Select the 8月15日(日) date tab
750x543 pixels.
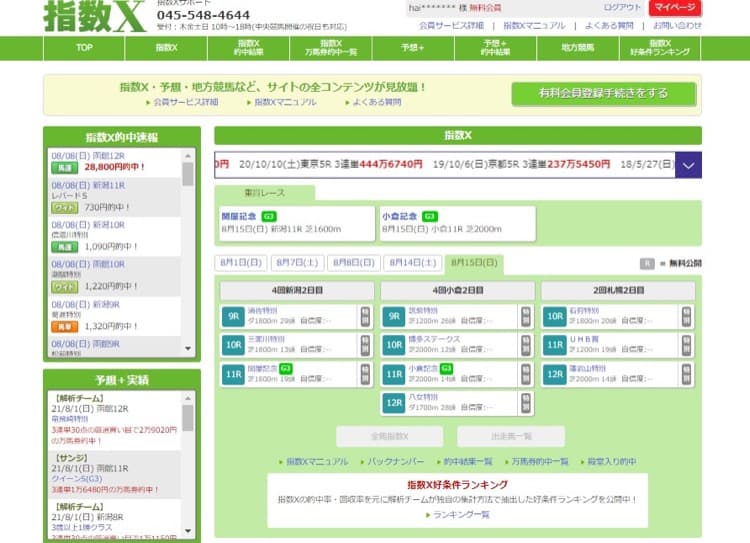pyautogui.click(x=474, y=263)
